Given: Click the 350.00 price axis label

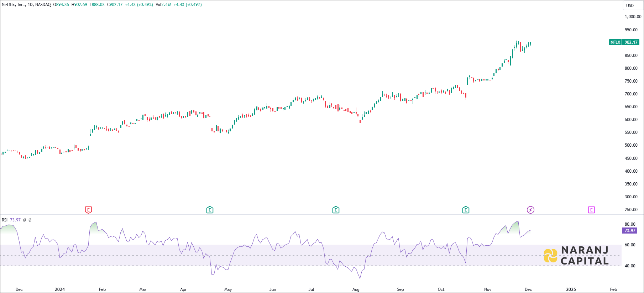Looking at the screenshot, I should (631, 184).
